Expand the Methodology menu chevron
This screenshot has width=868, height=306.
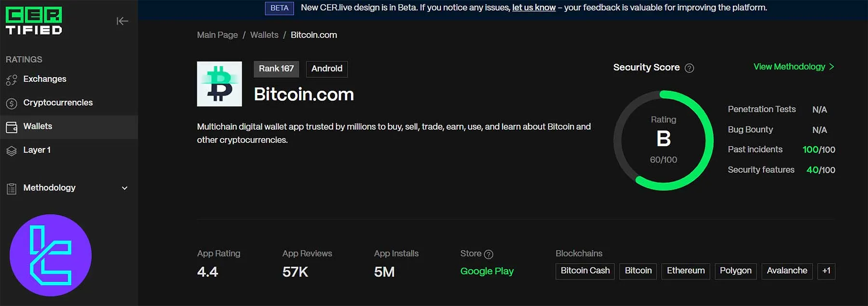pos(124,188)
